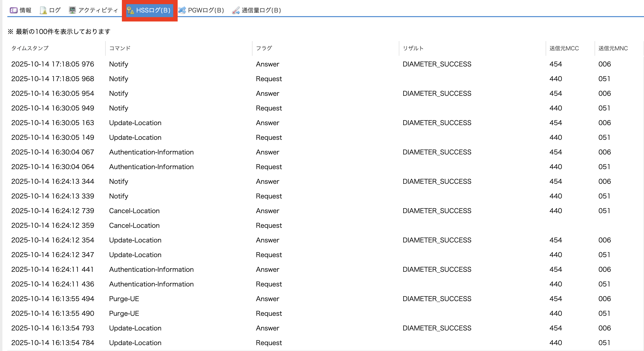The image size is (644, 351).
Task: Select the Cancel-Location Request row at 16:24:12 359
Action: 134,225
